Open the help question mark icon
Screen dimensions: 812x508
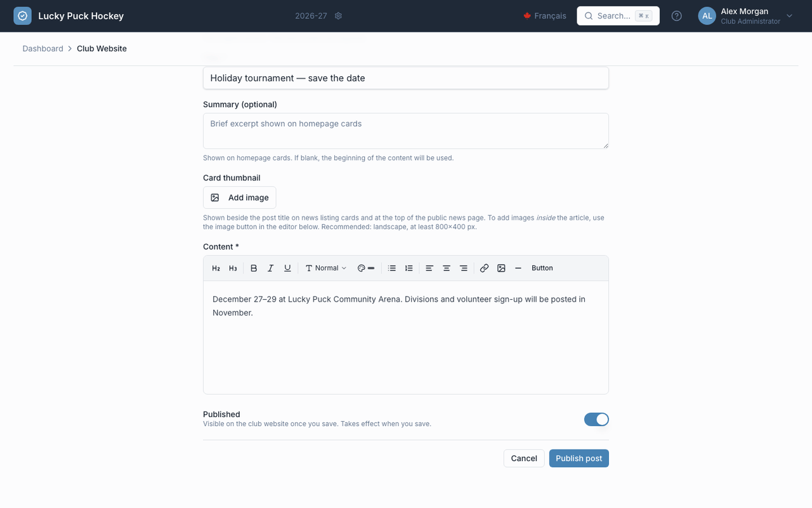(x=677, y=16)
